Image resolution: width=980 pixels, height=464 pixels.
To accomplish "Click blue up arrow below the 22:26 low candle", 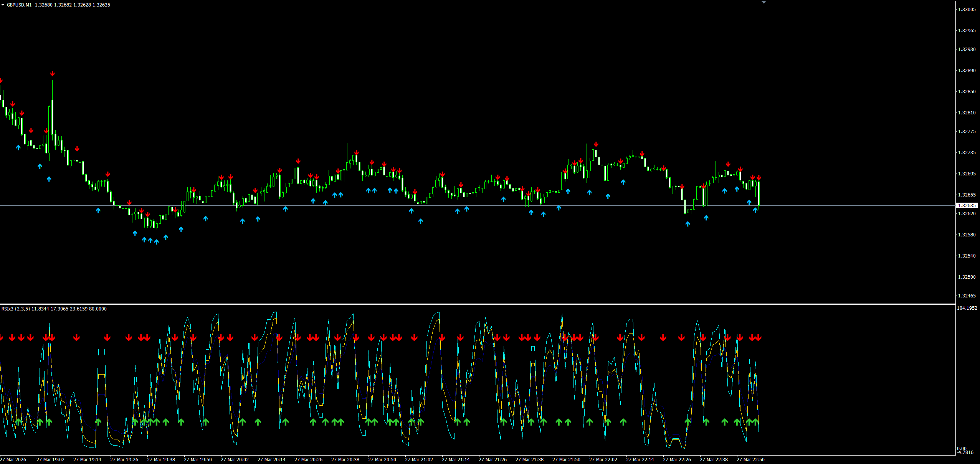I will 687,224.
